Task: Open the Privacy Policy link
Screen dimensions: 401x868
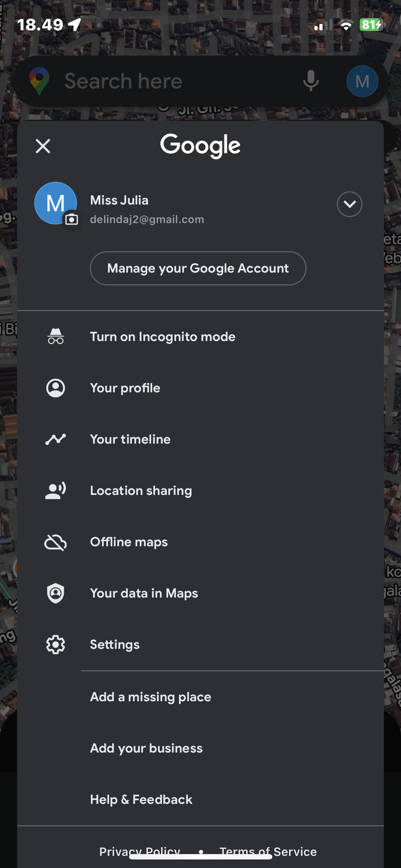Action: click(x=140, y=852)
